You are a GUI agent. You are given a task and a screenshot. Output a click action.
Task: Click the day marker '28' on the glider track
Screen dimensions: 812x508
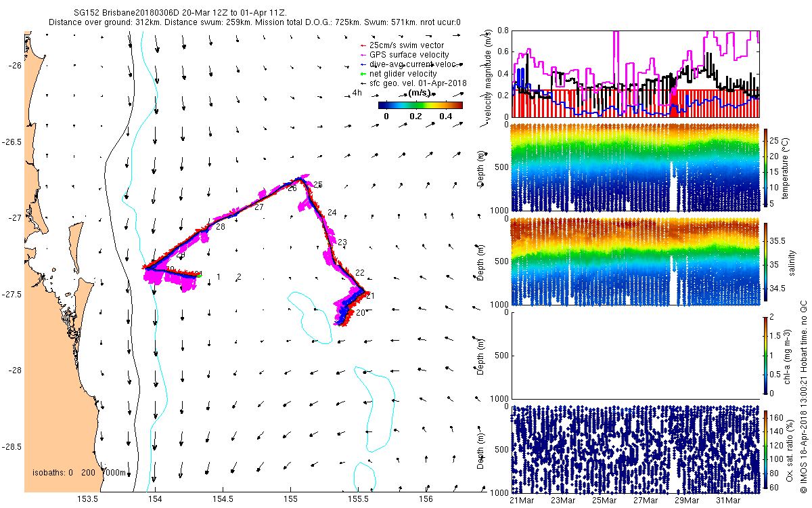tap(220, 227)
